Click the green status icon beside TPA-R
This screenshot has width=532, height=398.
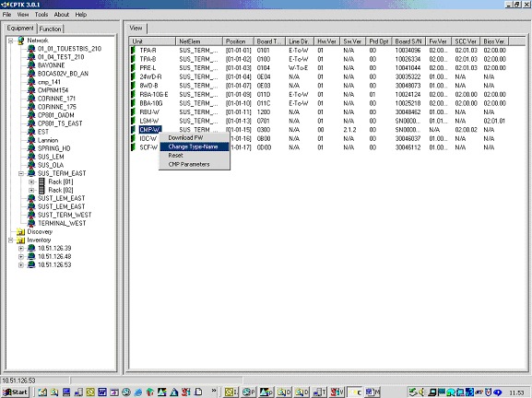tap(134, 50)
